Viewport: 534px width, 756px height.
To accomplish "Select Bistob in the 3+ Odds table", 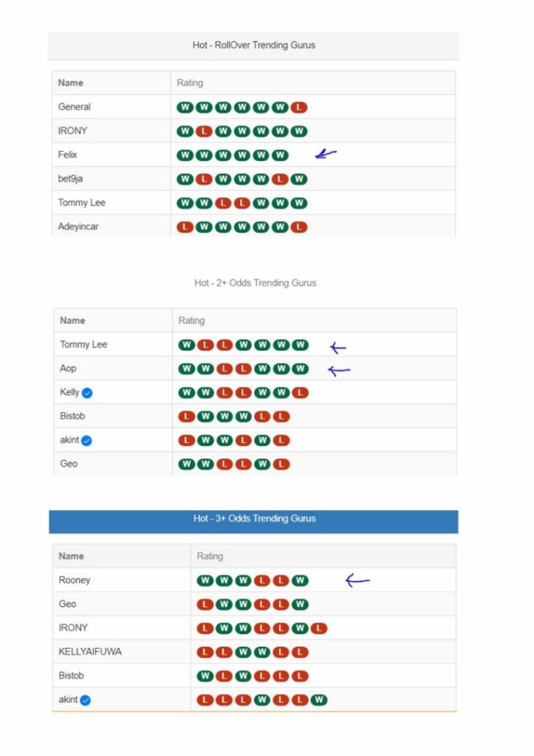I will pyautogui.click(x=72, y=676).
